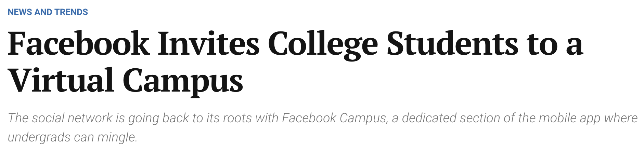644x151 pixels.
Task: Click the word "Students" in the headline
Action: click(x=452, y=44)
